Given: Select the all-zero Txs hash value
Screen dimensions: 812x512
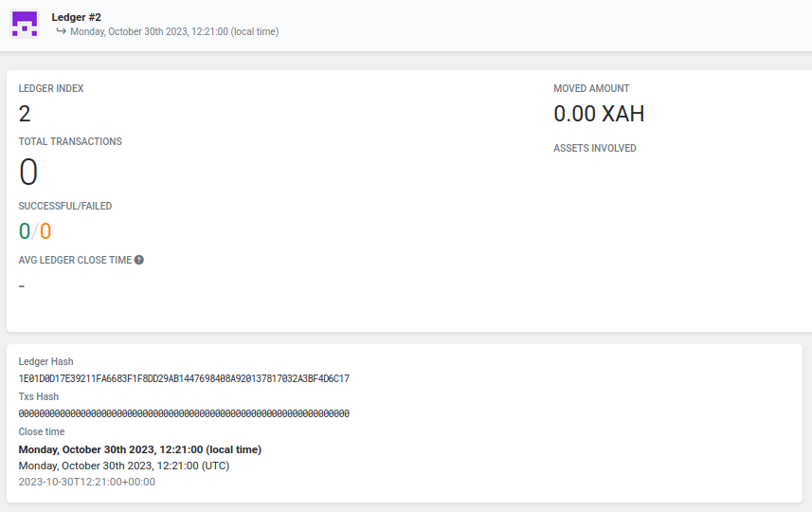Looking at the screenshot, I should tap(184, 413).
